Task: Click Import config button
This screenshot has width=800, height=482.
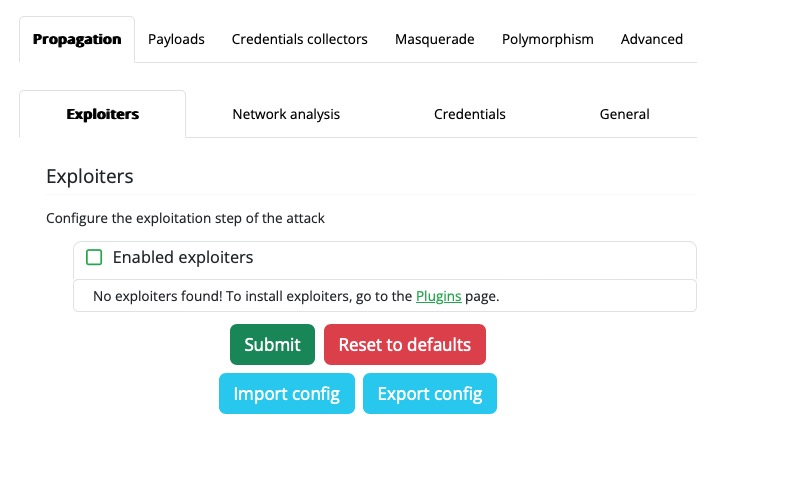Action: coord(286,393)
